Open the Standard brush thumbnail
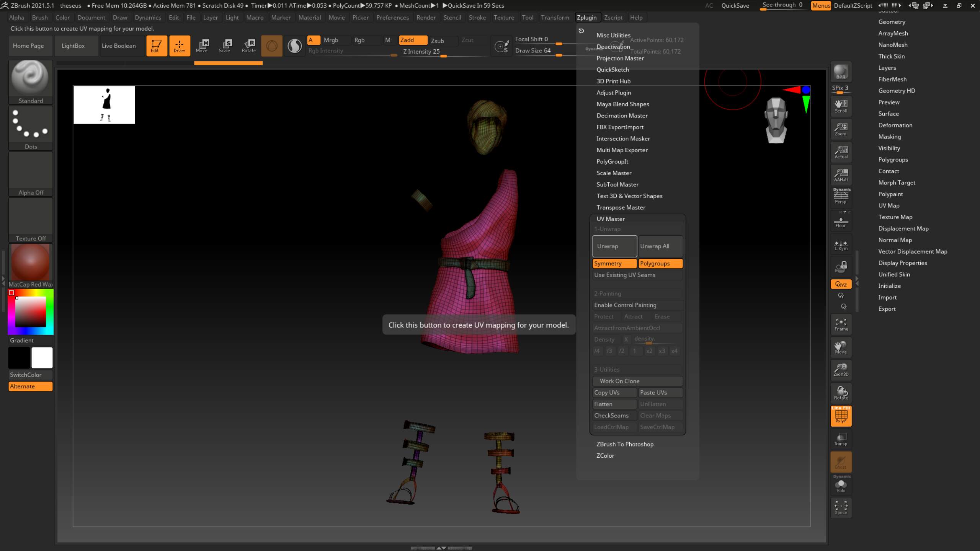 (31, 82)
